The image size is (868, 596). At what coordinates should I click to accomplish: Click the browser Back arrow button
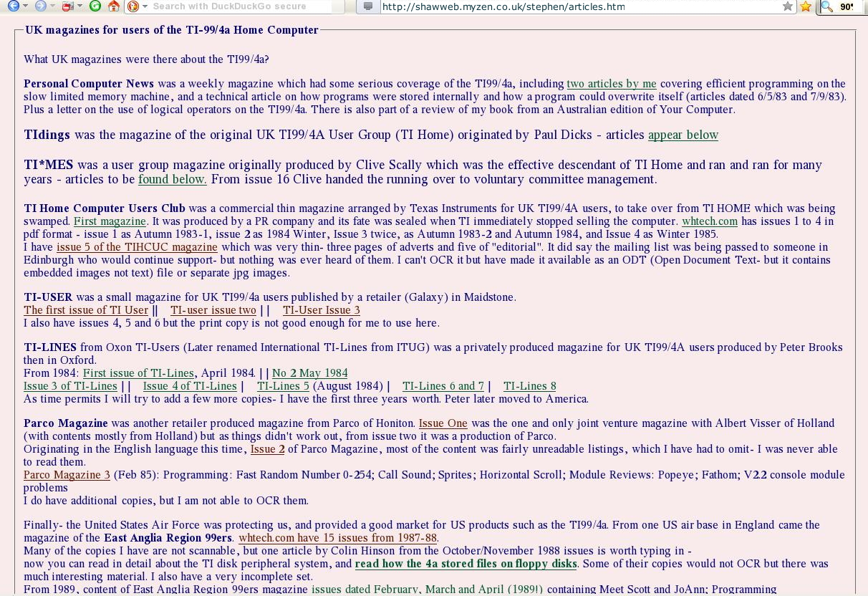[13, 6]
